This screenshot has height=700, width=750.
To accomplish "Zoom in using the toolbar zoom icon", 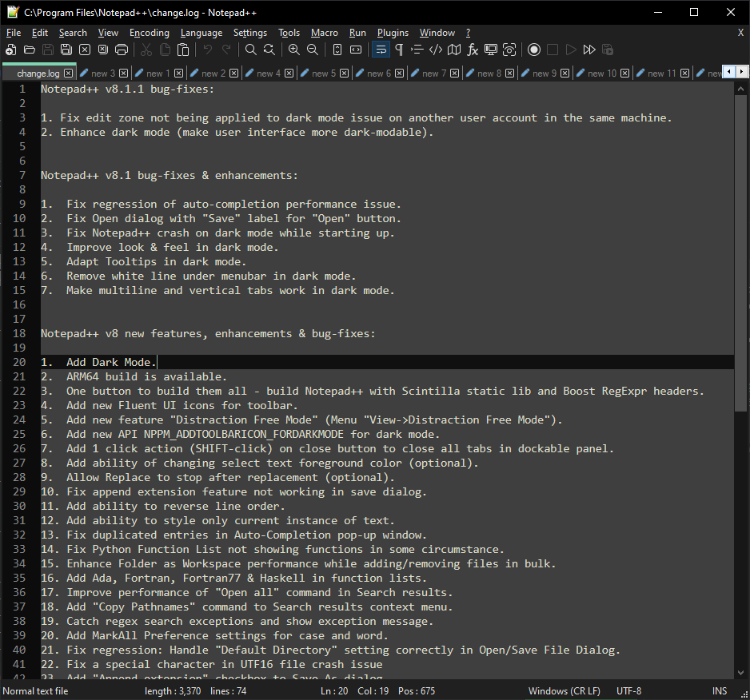I will [x=296, y=50].
